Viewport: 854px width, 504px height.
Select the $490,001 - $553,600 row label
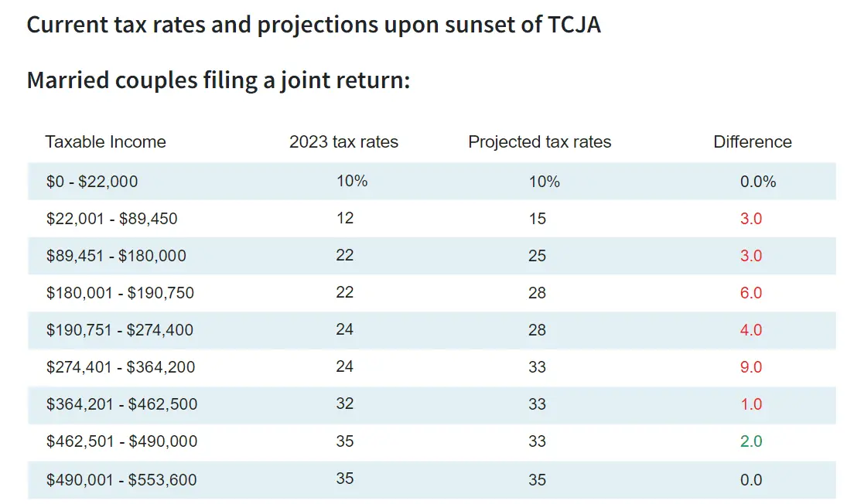pyautogui.click(x=121, y=480)
